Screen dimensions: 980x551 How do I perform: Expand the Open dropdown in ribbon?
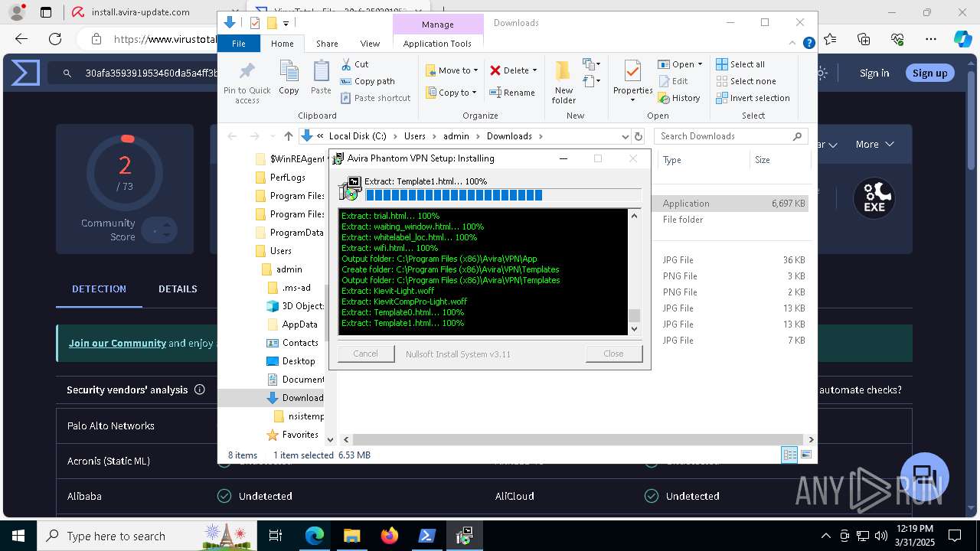(x=700, y=64)
